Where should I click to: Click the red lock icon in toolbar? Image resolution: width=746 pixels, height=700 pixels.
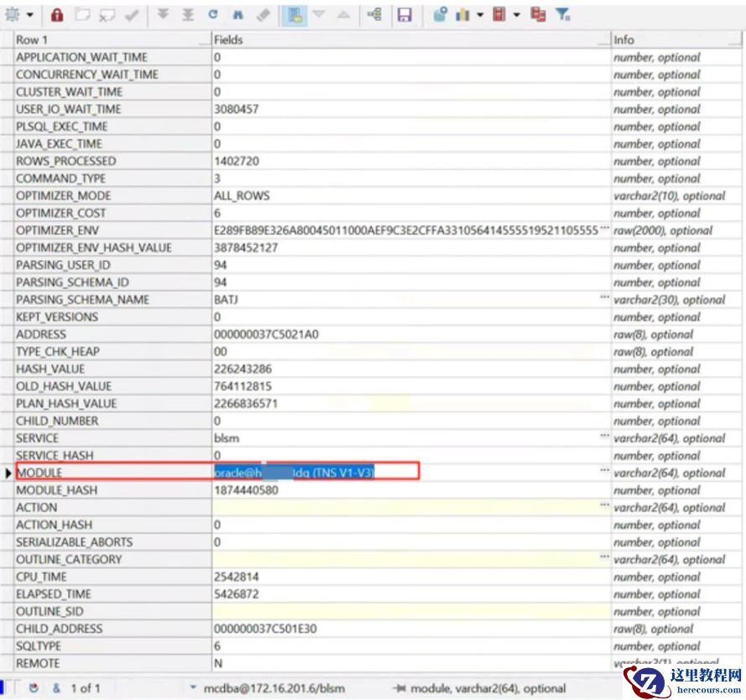coord(57,15)
